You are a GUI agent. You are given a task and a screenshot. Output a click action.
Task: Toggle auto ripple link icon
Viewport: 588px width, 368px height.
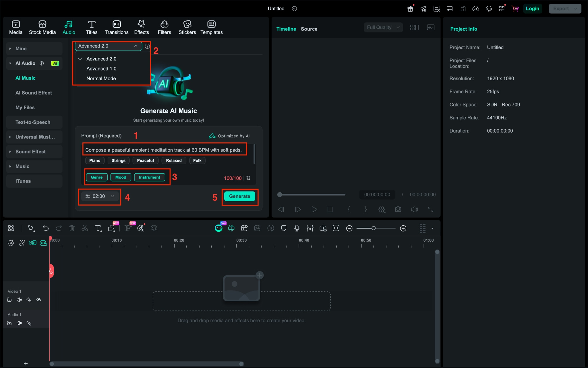[33, 243]
